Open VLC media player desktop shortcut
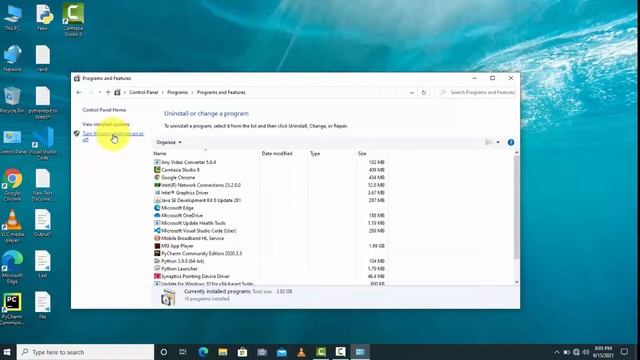The width and height of the screenshot is (640, 360). tap(12, 227)
